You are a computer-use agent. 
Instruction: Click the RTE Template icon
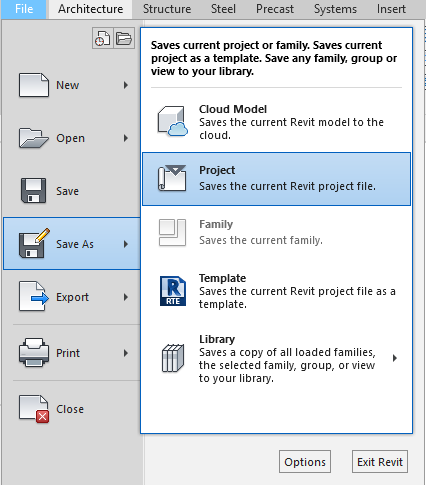[173, 291]
